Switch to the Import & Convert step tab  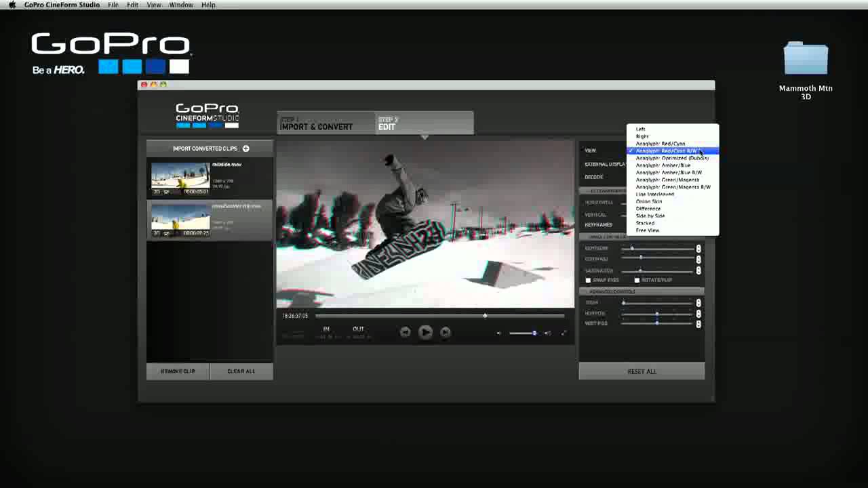pyautogui.click(x=325, y=123)
